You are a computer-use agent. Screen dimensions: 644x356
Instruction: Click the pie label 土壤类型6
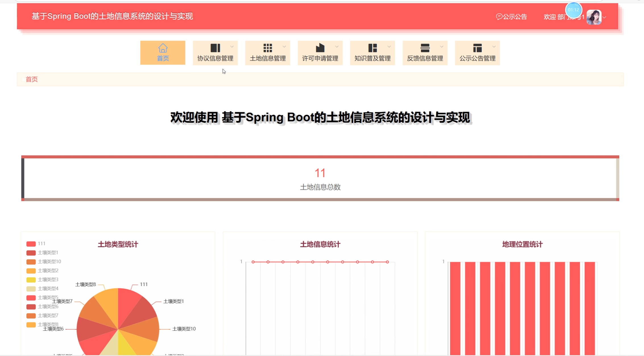pyautogui.click(x=53, y=329)
